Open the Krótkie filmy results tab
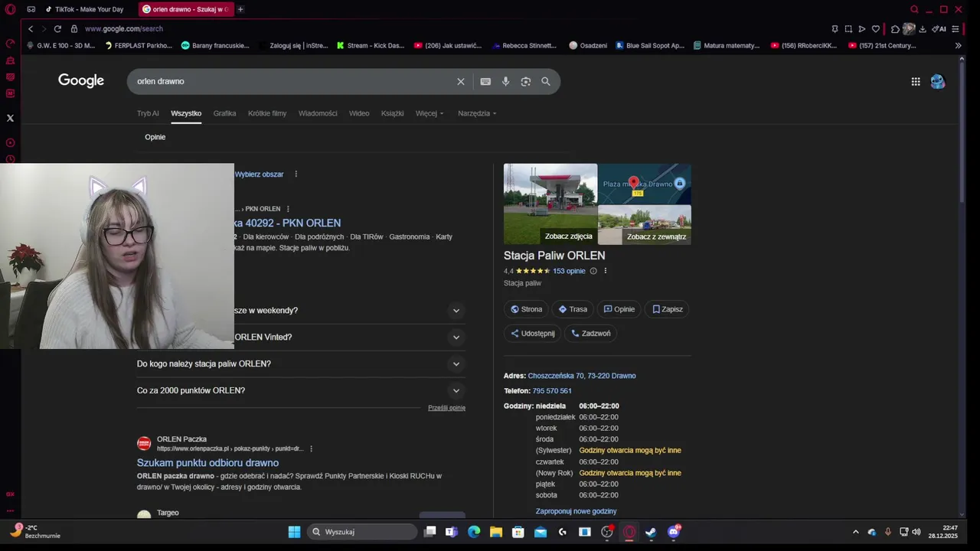 click(267, 113)
